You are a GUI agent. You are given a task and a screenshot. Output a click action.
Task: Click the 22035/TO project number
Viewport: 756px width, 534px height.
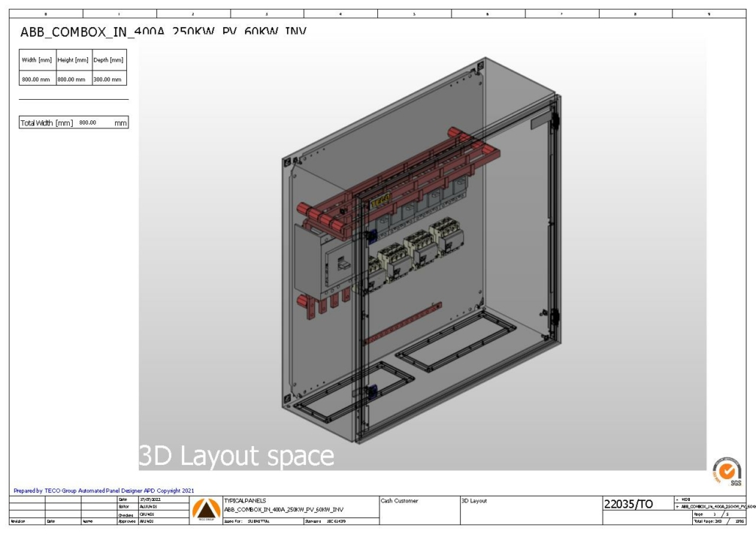(x=628, y=504)
